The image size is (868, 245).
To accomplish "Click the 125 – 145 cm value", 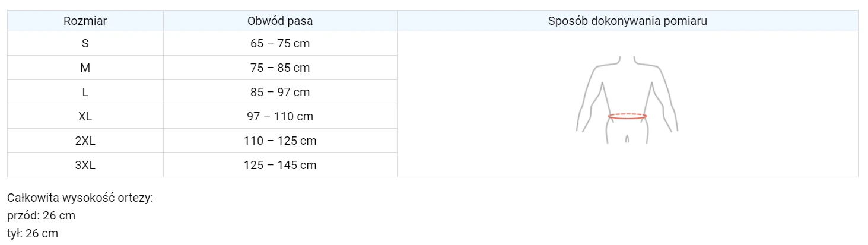I will coord(280,165).
